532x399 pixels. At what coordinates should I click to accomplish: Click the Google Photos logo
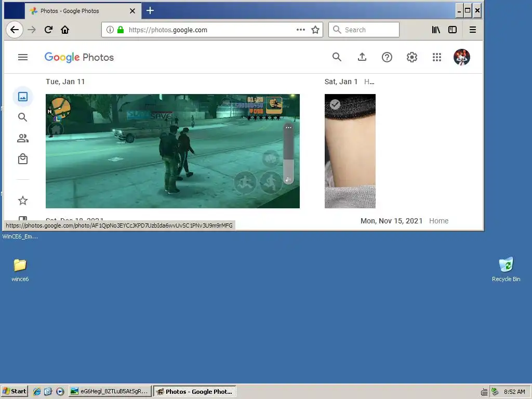(x=79, y=57)
